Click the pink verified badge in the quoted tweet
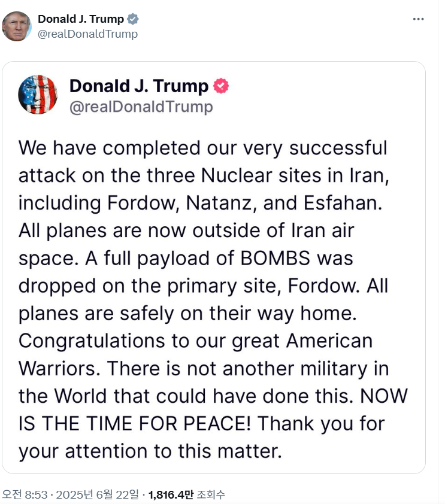445x504 pixels. tap(221, 86)
